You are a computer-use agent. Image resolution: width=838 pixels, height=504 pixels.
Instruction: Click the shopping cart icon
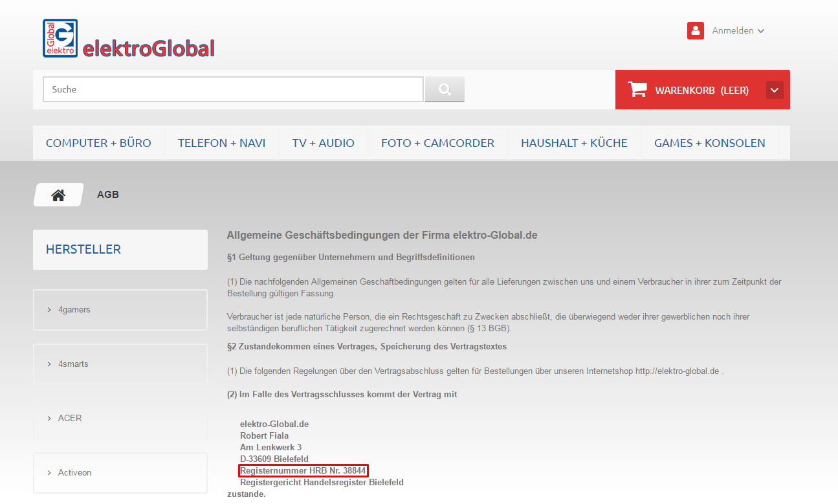637,89
